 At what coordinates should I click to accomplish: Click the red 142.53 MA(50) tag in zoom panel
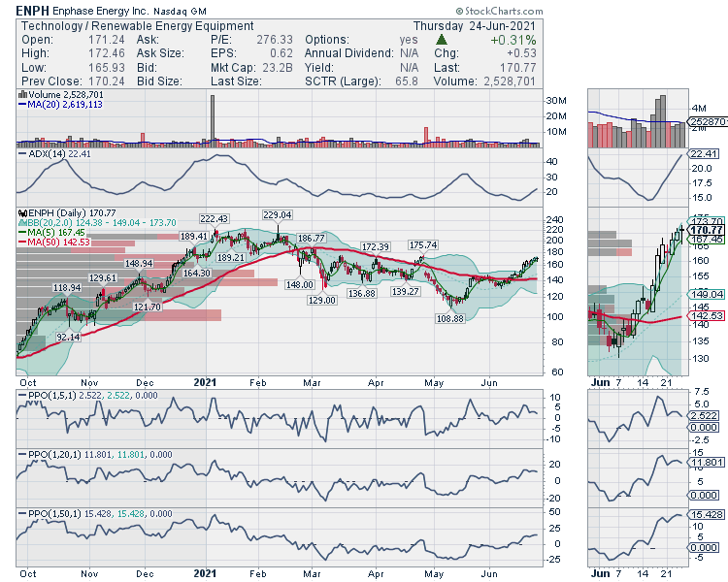click(x=706, y=315)
